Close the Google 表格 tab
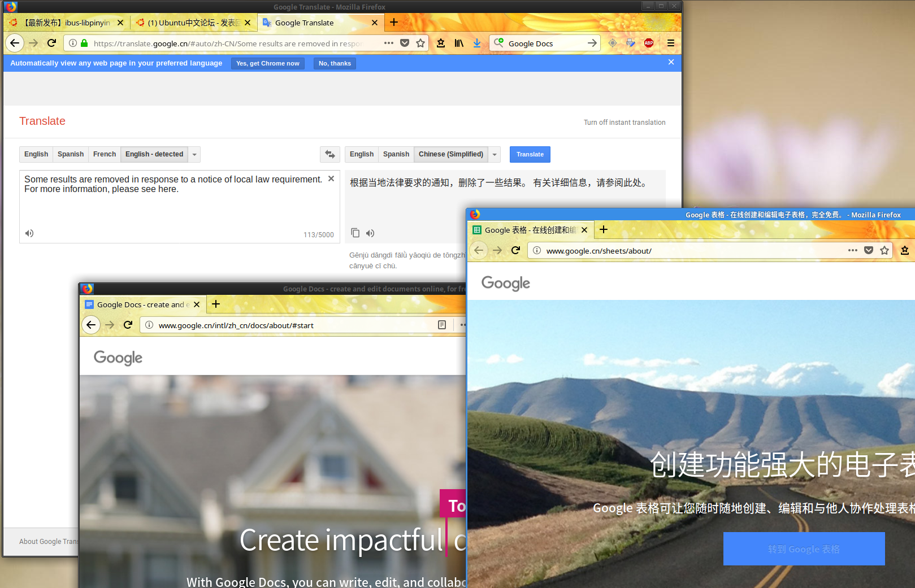Screen dimensions: 915x588 584,230
